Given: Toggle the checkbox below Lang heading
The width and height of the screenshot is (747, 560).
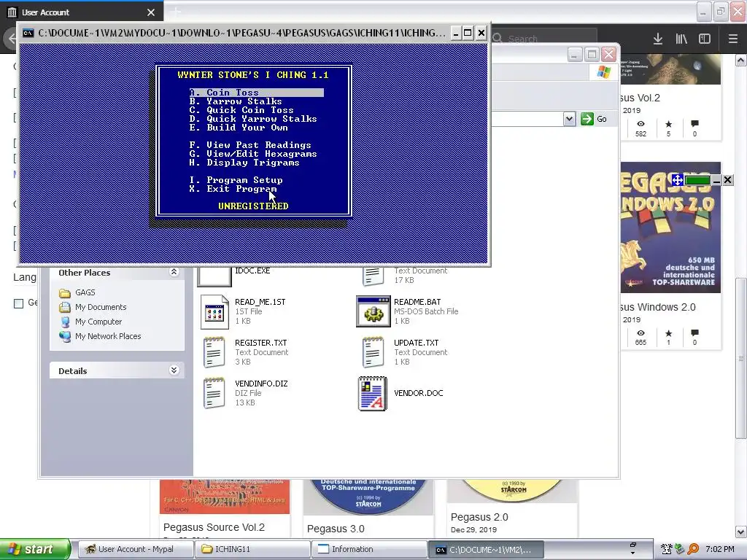Looking at the screenshot, I should click(18, 303).
